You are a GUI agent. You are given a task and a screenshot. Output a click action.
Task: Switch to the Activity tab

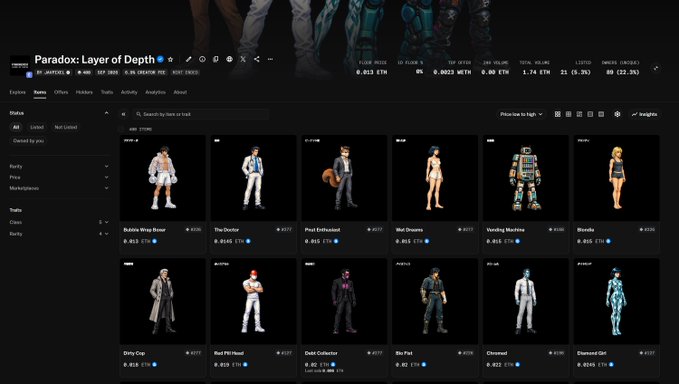[129, 92]
